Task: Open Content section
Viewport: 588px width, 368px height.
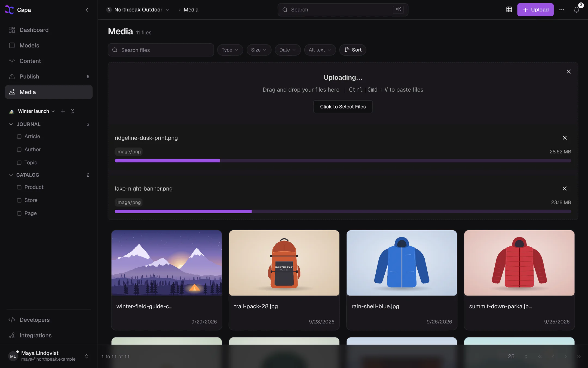Action: pyautogui.click(x=49, y=61)
